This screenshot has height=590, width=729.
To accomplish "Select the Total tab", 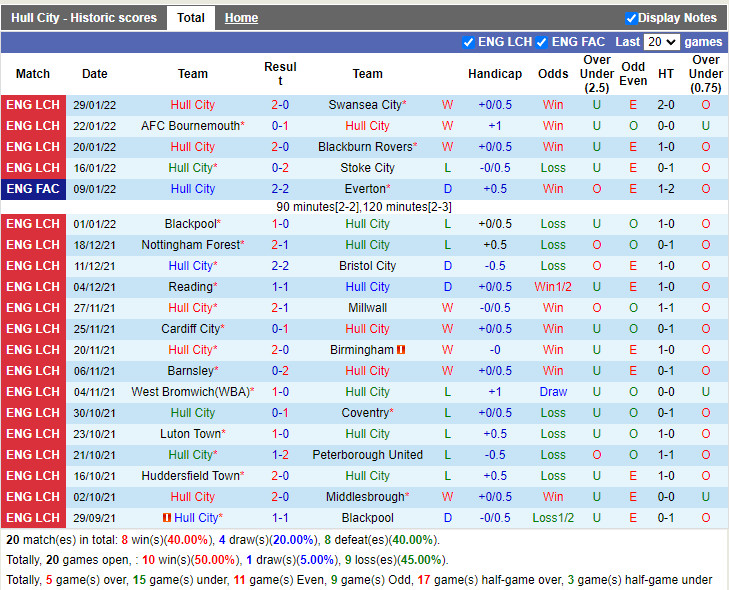I will coord(190,18).
